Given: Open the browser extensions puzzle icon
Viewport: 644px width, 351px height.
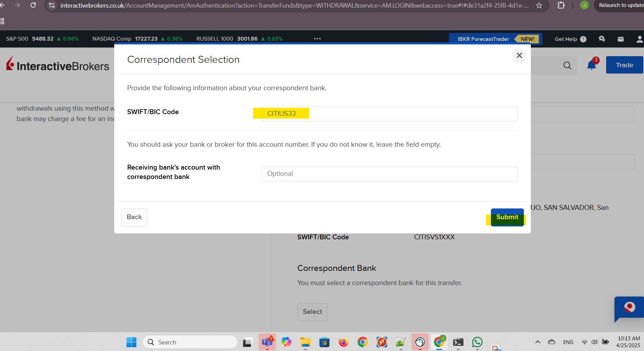Looking at the screenshot, I should (561, 5).
